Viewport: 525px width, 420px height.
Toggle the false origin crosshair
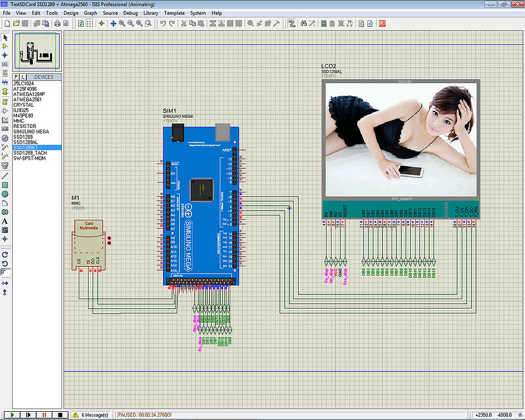coord(101,24)
